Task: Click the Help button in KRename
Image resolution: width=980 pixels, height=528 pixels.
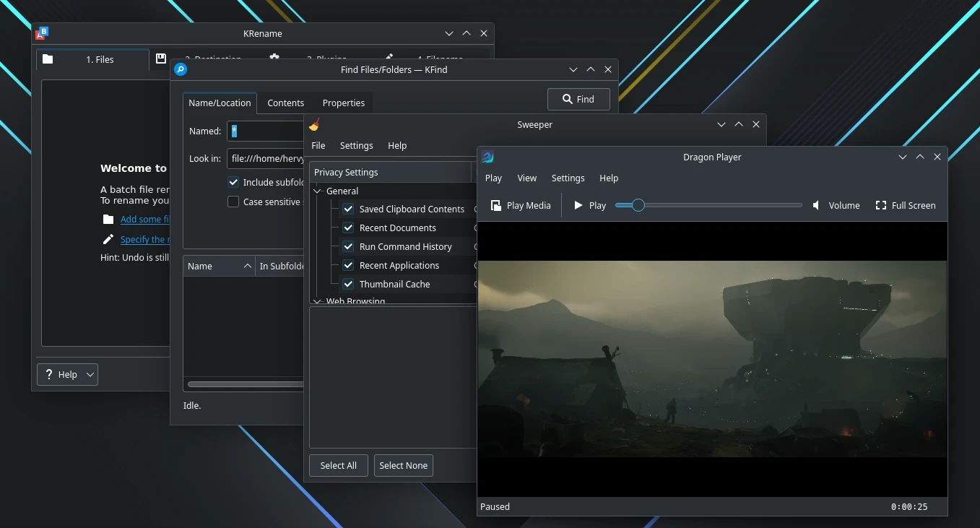Action: (x=67, y=374)
